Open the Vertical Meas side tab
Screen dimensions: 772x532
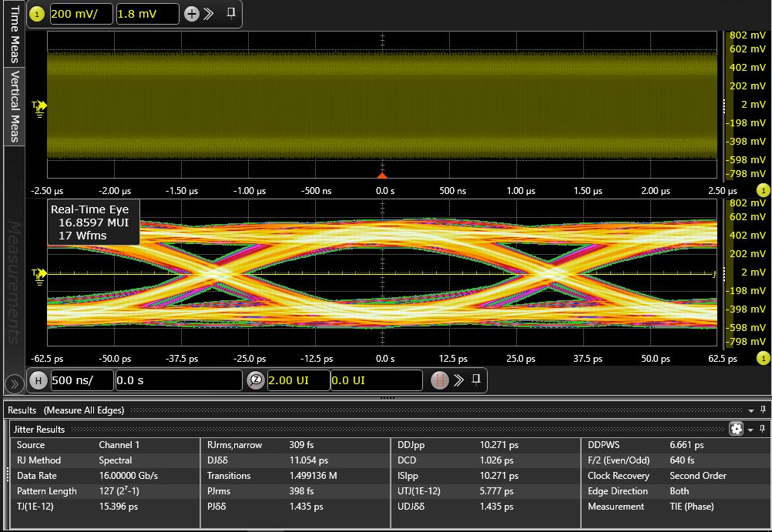tap(14, 106)
